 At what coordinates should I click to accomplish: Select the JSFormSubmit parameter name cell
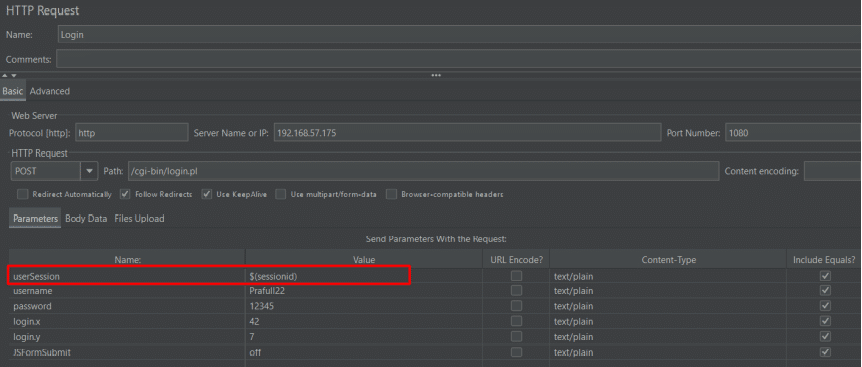127,352
